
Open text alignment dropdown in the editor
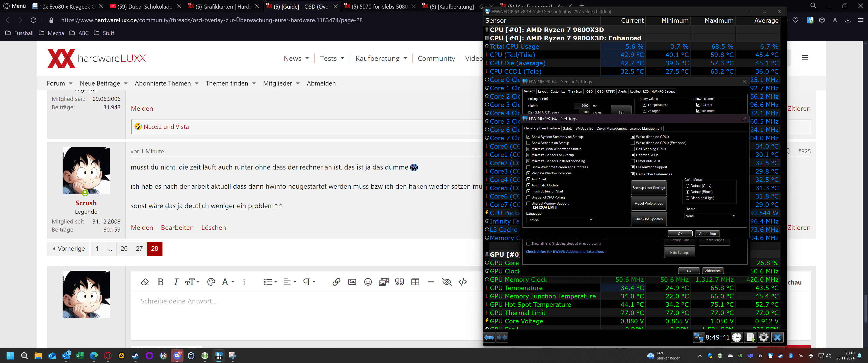(290, 282)
